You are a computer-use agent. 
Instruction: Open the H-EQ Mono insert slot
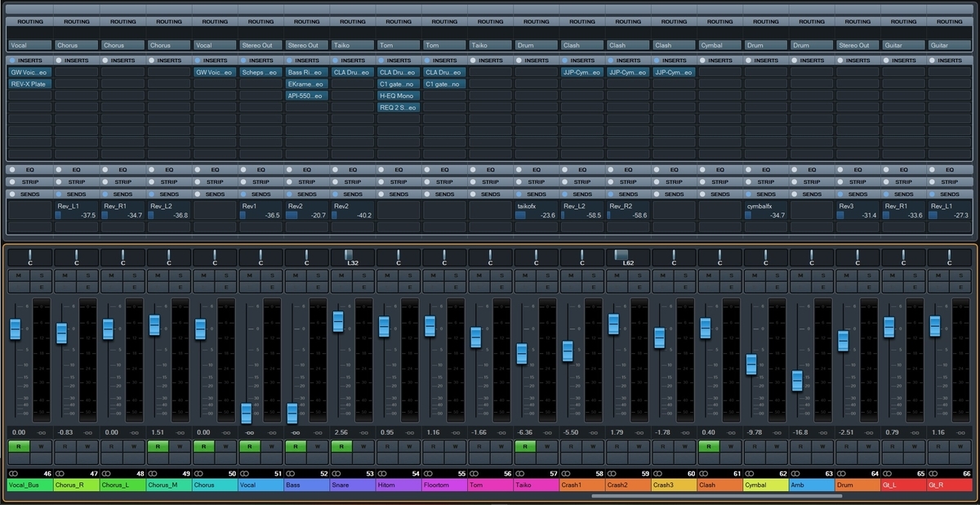click(399, 96)
